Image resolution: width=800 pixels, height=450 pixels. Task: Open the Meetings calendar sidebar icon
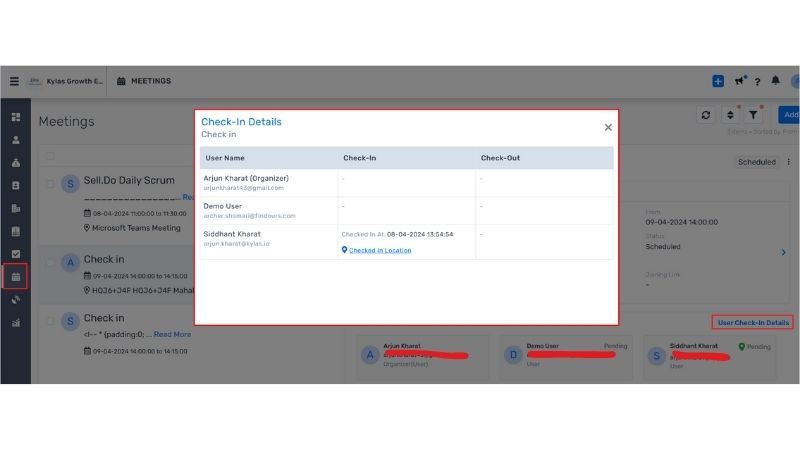click(x=16, y=277)
